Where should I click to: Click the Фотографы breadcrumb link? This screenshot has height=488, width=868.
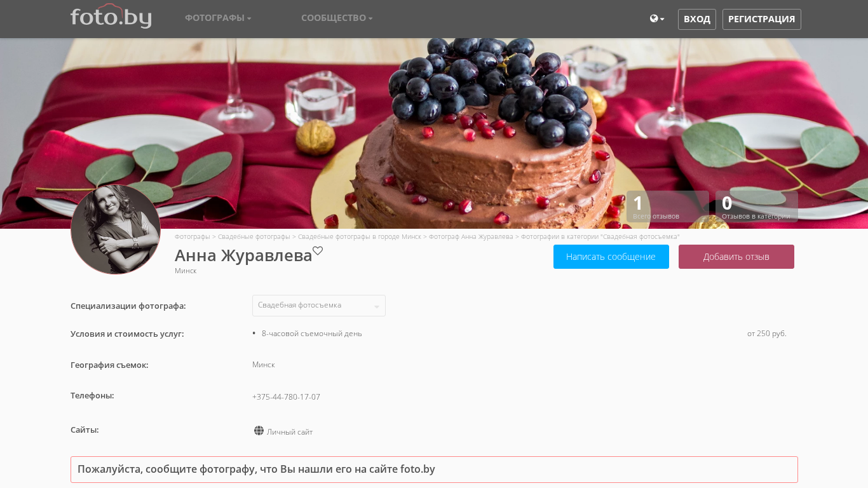point(193,236)
